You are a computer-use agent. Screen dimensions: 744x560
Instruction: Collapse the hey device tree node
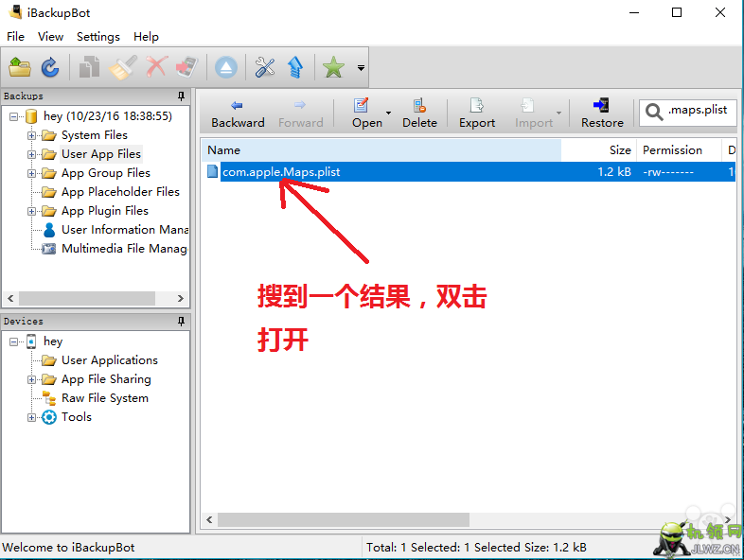tap(14, 341)
